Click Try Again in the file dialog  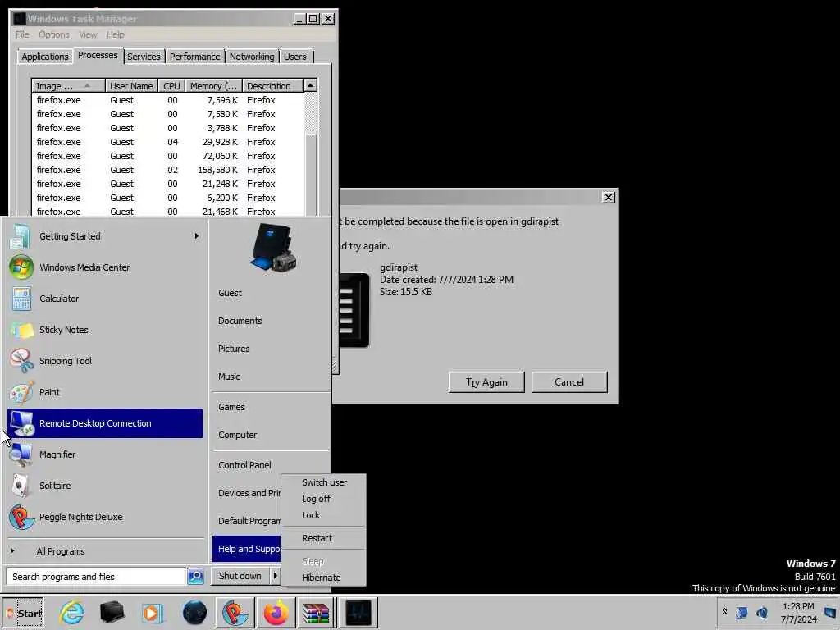pos(486,382)
